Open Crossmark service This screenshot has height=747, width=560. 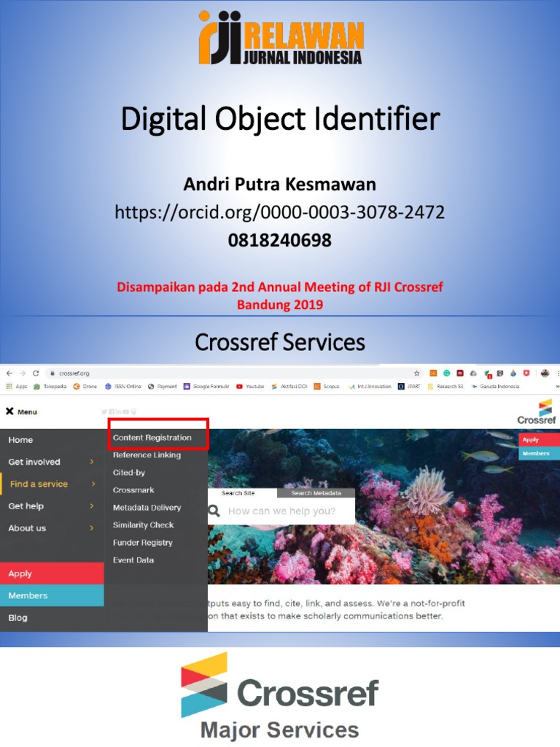tap(133, 489)
